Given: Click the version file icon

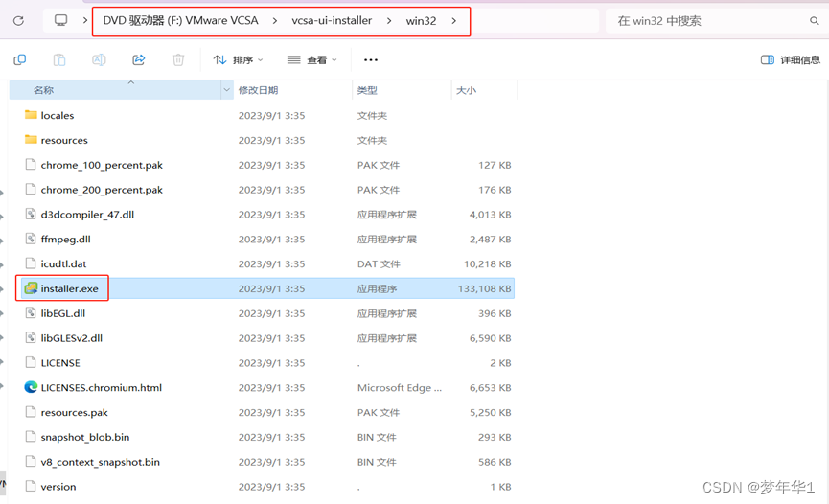Looking at the screenshot, I should (31, 486).
